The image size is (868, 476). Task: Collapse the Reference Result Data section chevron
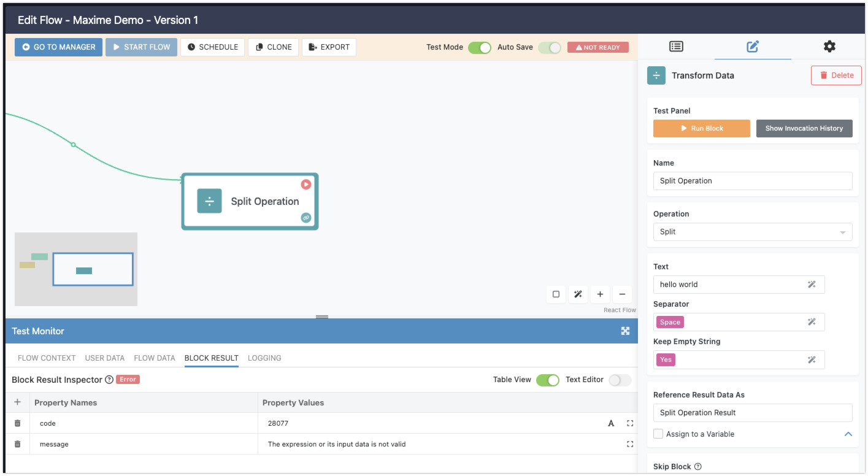click(x=848, y=434)
